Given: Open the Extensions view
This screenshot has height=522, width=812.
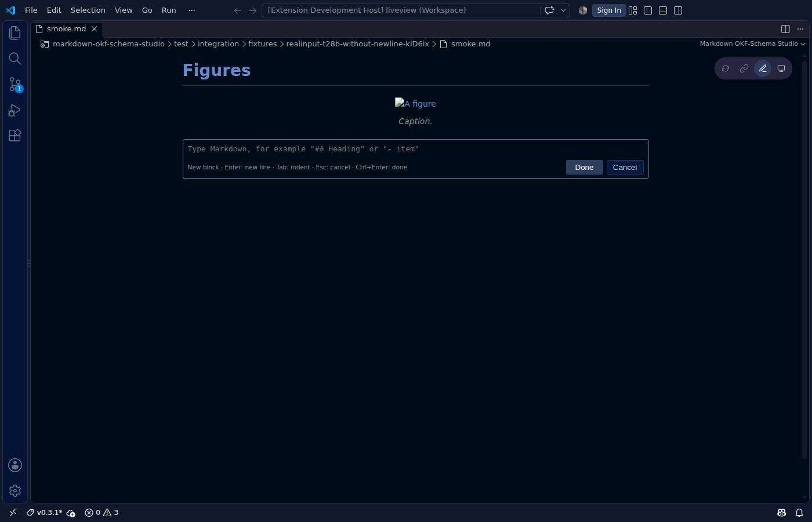Looking at the screenshot, I should click(x=15, y=136).
